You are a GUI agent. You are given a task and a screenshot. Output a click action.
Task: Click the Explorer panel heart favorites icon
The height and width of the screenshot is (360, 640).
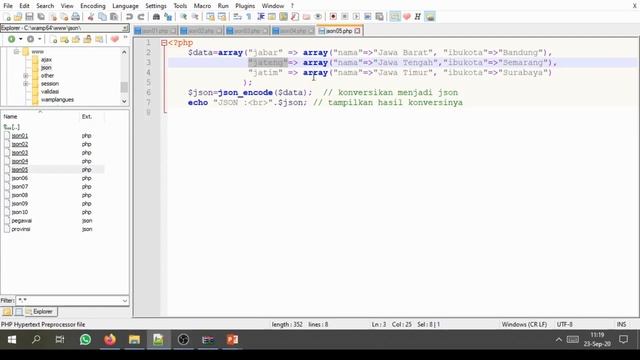(x=115, y=39)
